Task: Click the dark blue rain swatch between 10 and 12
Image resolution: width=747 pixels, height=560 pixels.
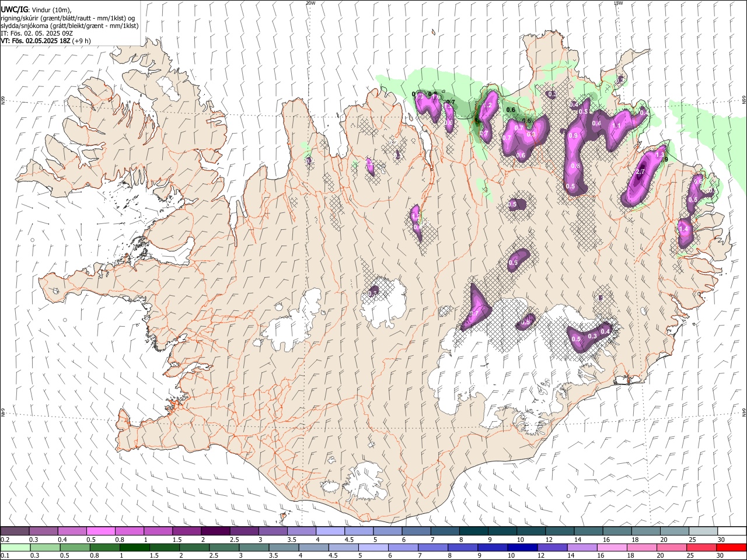Action: [x=522, y=547]
